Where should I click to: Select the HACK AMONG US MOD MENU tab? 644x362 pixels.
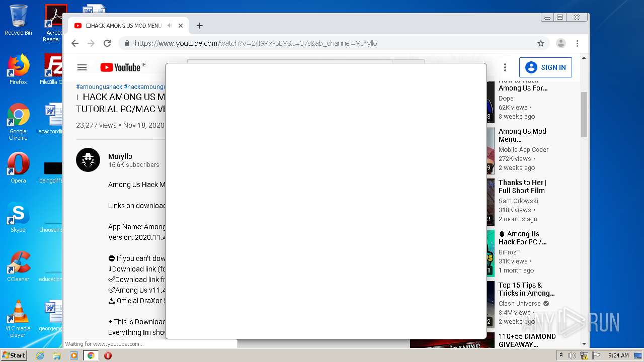[128, 26]
